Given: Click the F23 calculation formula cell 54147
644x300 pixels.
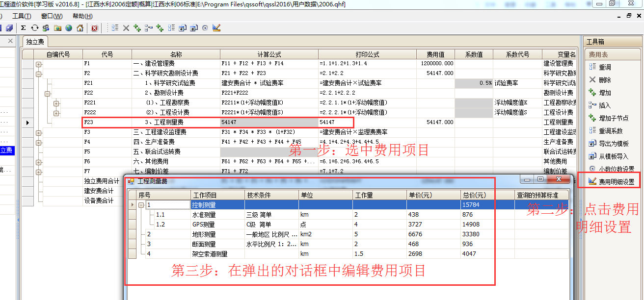Looking at the screenshot, I should 268,122.
